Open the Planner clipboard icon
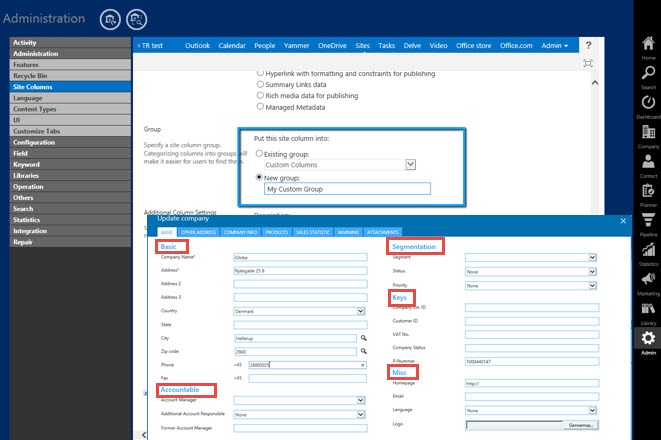The image size is (661, 440). tap(648, 190)
